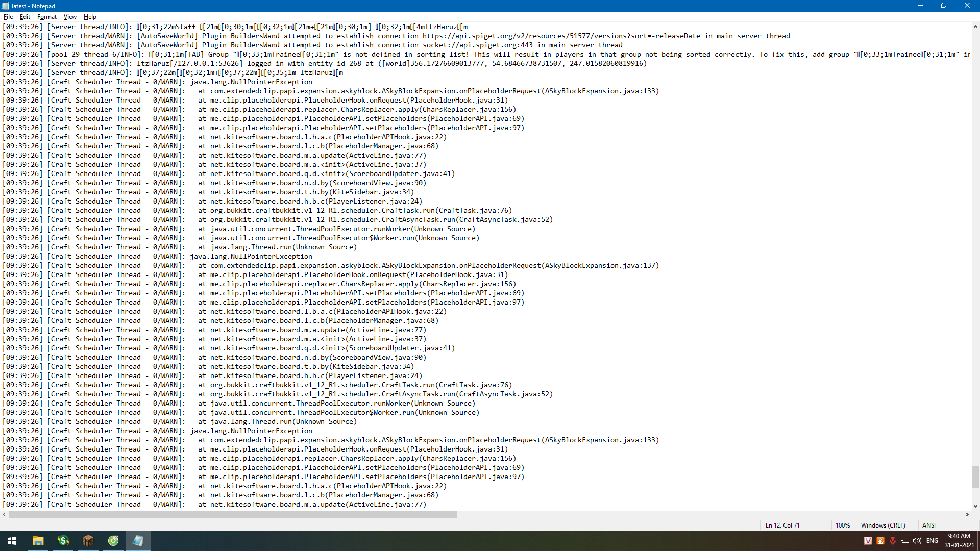The image size is (980, 551).
Task: Click the horizontal scrollbar thumb
Action: 233,515
